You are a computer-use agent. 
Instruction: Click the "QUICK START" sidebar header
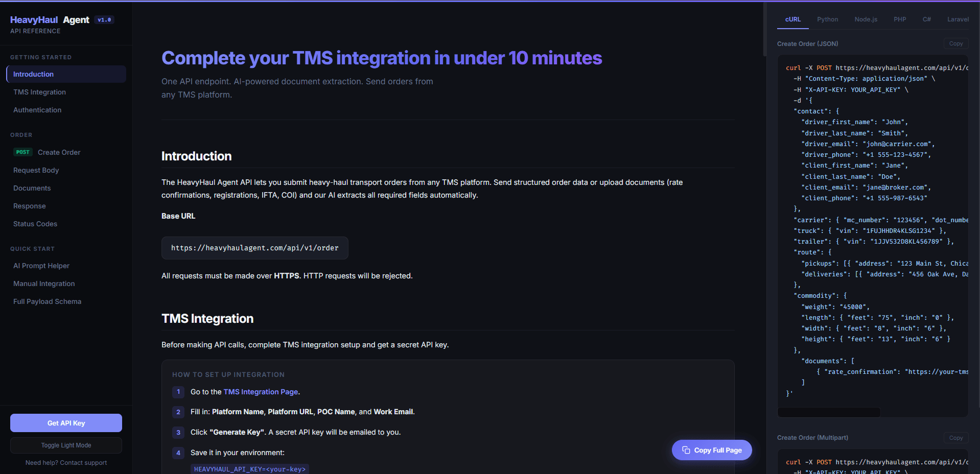[x=32, y=249]
